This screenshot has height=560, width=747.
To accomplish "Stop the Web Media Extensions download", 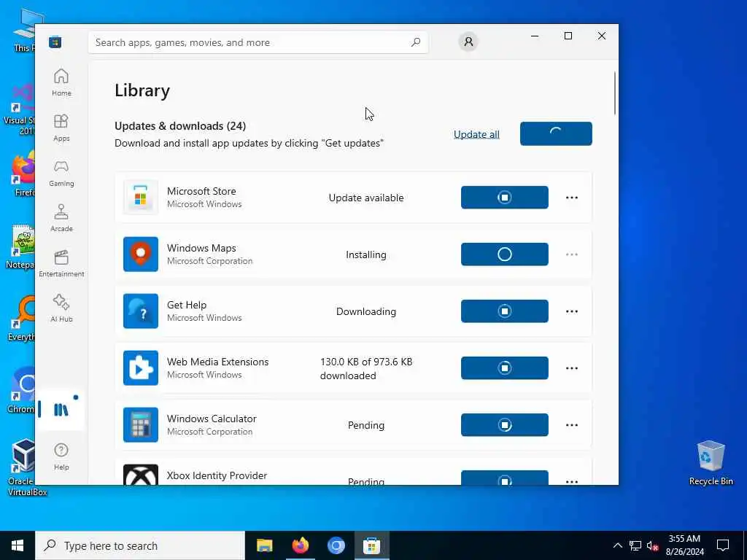I will (505, 368).
